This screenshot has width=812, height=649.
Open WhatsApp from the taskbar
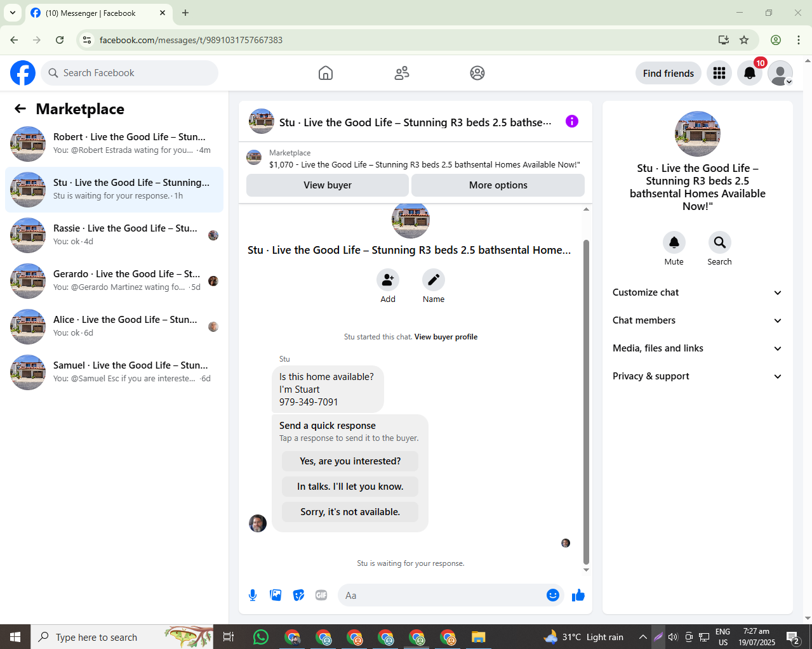click(261, 637)
